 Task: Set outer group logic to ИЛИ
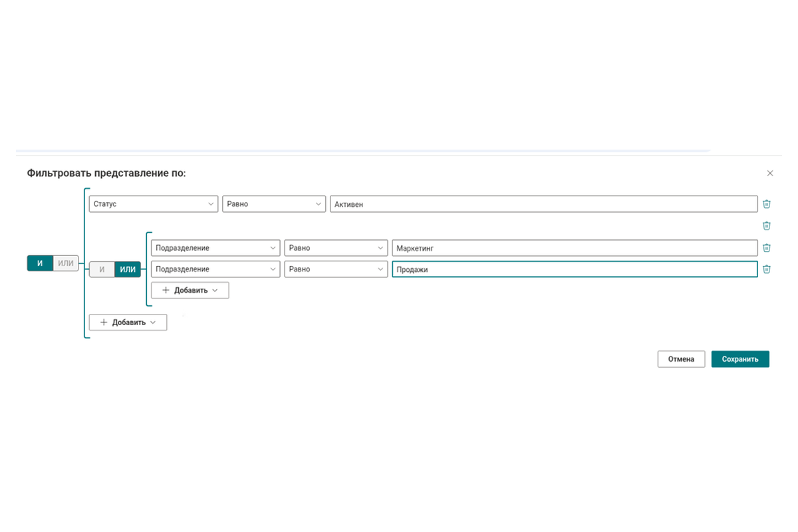coord(66,263)
